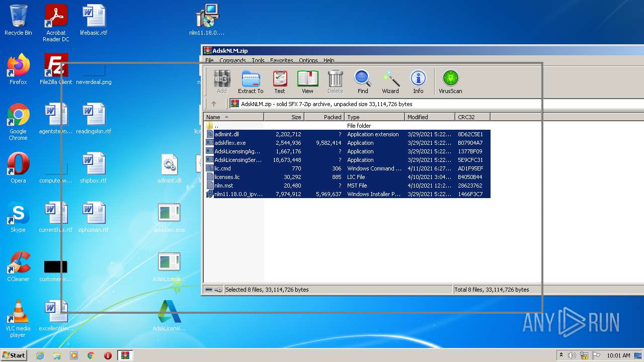Go up one folder level arrow
644x362 pixels.
coord(214,104)
